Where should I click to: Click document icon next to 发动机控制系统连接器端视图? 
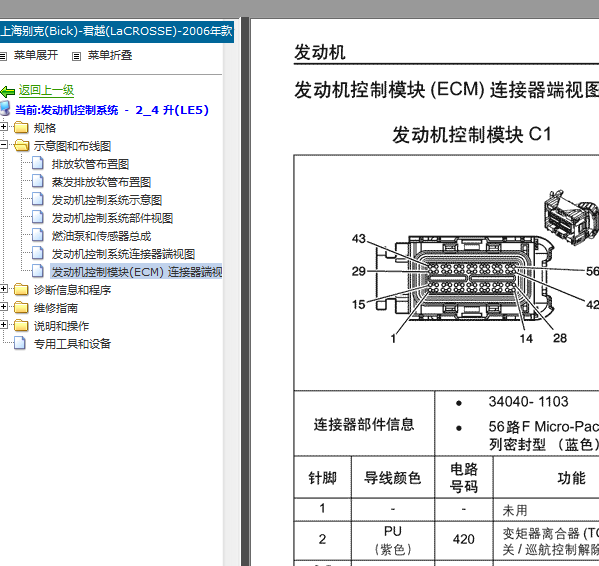click(38, 253)
